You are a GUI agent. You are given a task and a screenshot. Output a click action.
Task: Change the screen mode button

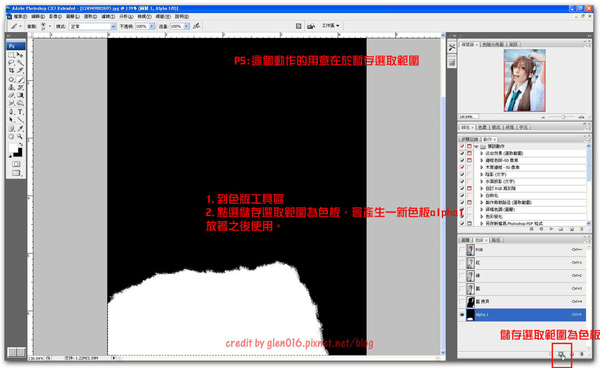tap(16, 173)
